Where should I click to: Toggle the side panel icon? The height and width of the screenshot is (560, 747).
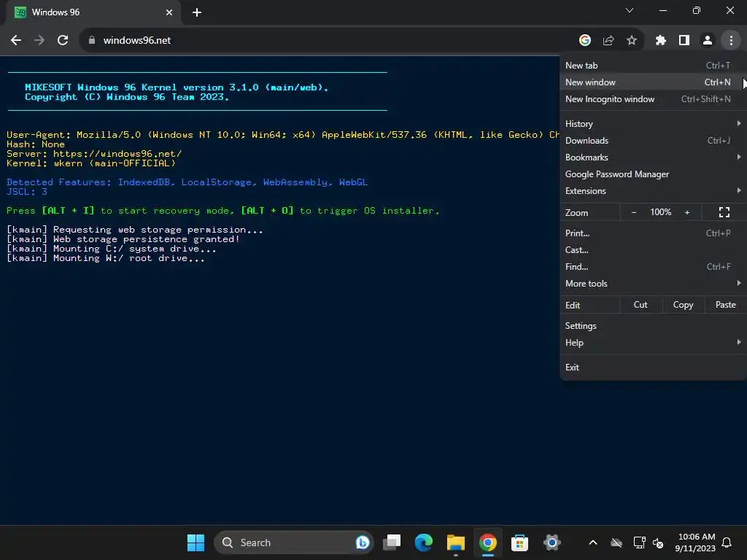click(x=684, y=41)
